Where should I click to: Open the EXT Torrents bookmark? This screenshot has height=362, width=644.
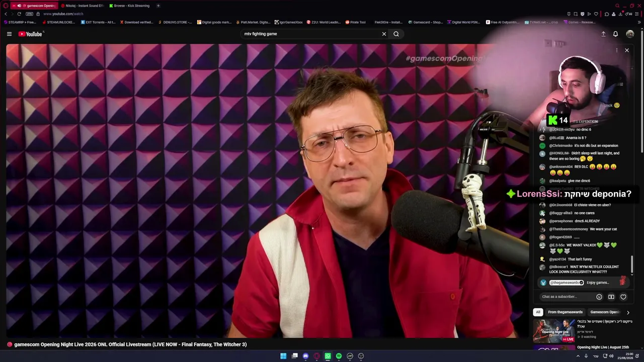(x=98, y=22)
